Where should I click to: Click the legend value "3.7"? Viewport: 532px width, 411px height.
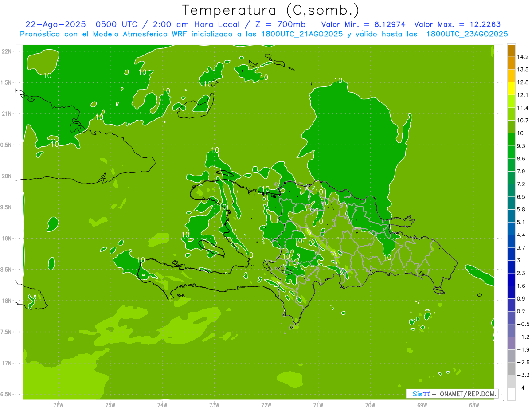click(521, 248)
